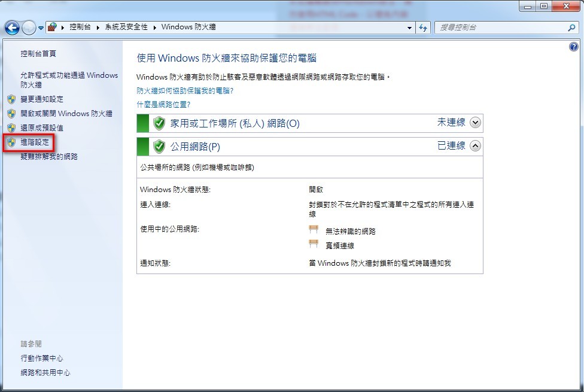Click shield icon beside 變更通知設定
Viewport: 584px width, 392px height.
11,99
